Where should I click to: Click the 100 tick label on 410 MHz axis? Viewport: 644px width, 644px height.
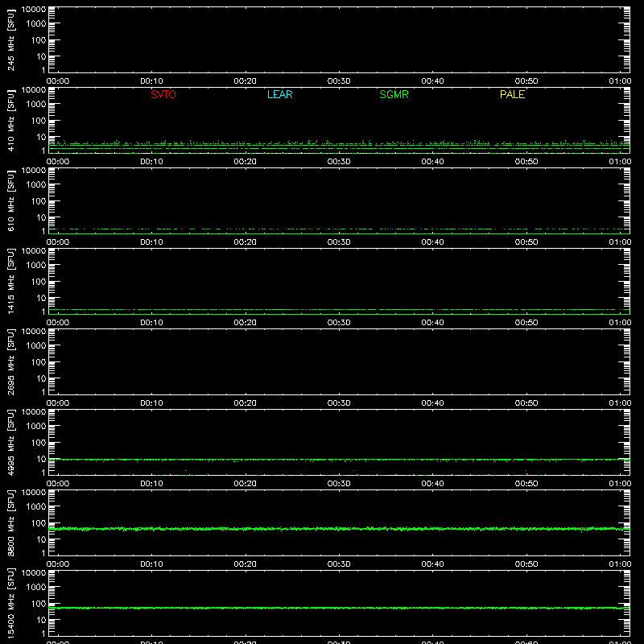[x=39, y=121]
